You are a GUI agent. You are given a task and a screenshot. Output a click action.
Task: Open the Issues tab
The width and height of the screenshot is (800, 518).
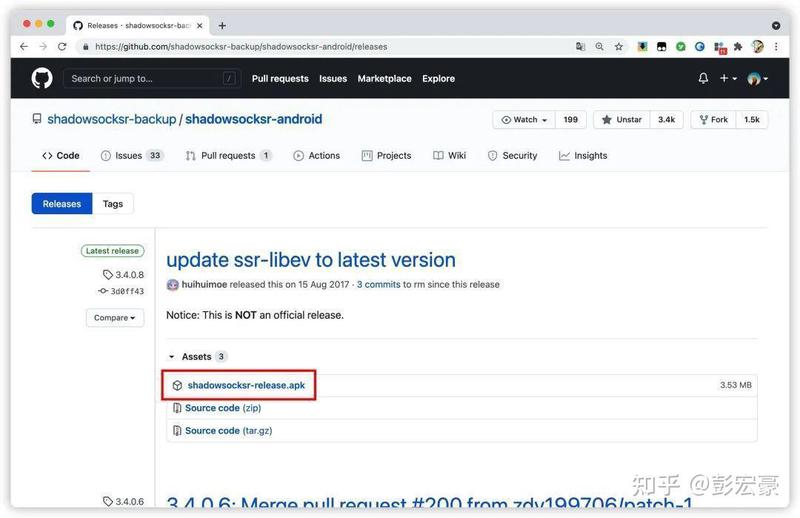[132, 156]
